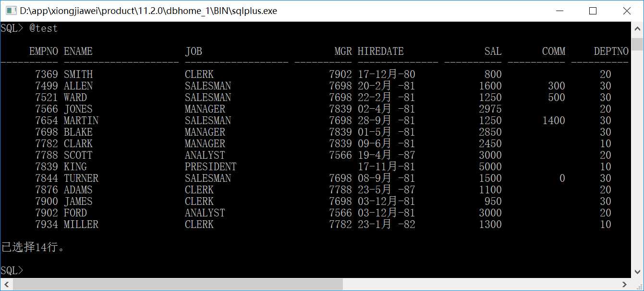Click the vertical scrollbar up arrow
Viewport: 644px width, 291px height.
click(637, 28)
